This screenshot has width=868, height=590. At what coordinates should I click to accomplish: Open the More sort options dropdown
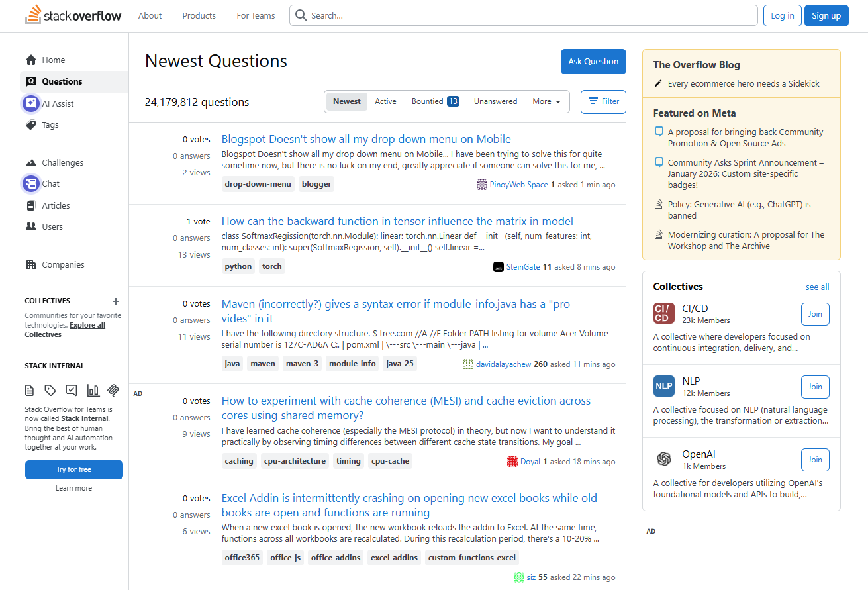[x=546, y=101]
